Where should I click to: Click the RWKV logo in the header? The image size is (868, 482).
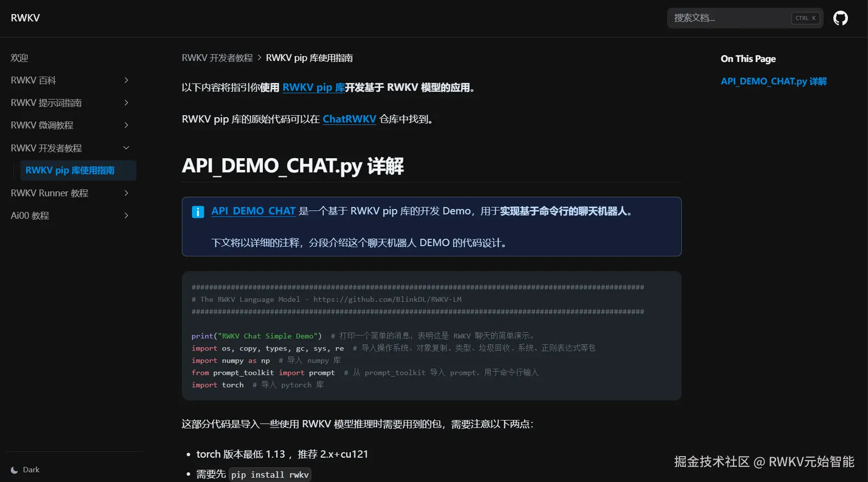25,18
